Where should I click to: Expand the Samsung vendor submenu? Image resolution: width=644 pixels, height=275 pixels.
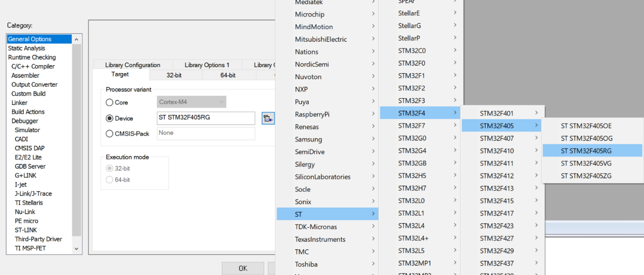327,139
